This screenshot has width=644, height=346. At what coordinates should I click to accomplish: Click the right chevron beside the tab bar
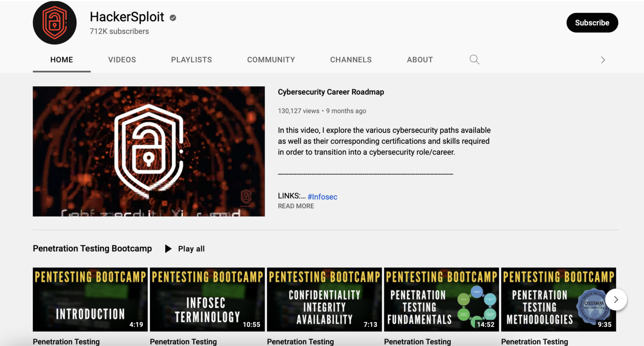click(x=603, y=60)
